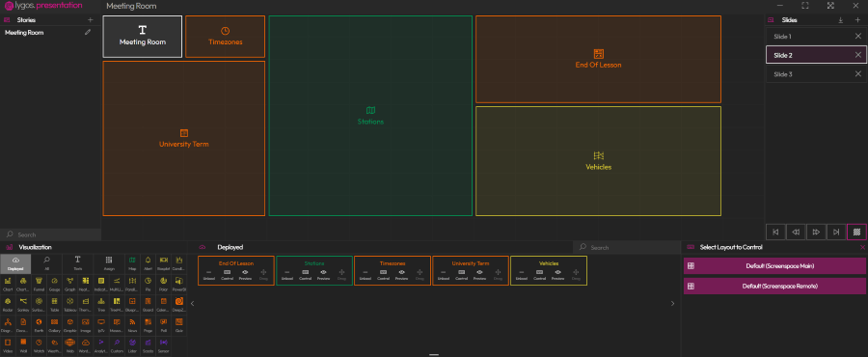Toggle Preview for Vehicles card
Image resolution: width=868 pixels, height=357 pixels.
[557, 275]
